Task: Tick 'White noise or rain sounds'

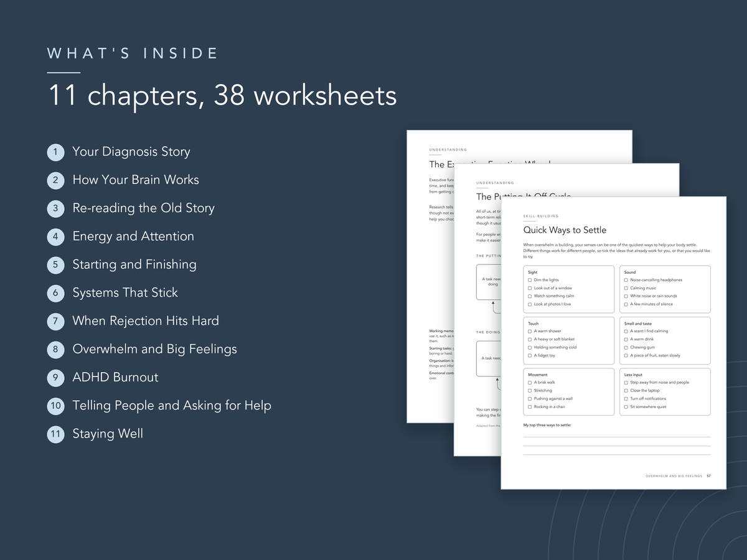Action: tap(626, 296)
